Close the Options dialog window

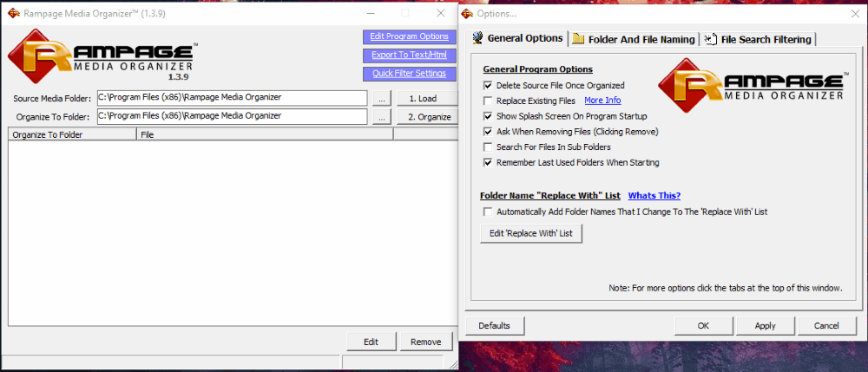[x=855, y=13]
